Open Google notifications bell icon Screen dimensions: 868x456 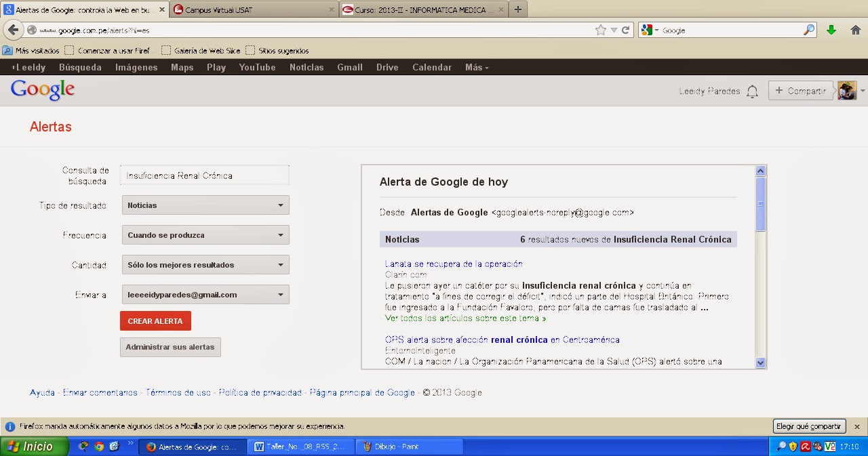point(752,91)
